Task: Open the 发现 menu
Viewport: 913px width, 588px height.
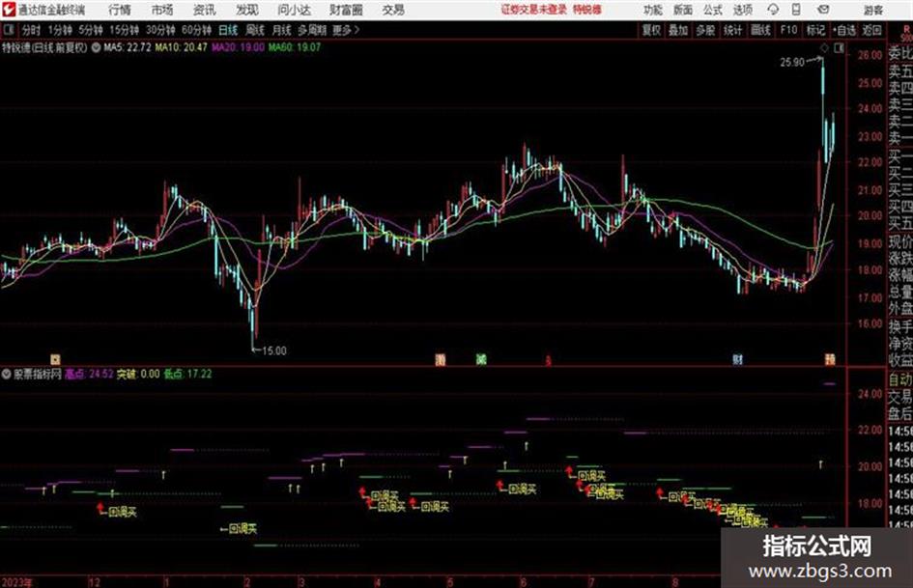Action: (247, 10)
